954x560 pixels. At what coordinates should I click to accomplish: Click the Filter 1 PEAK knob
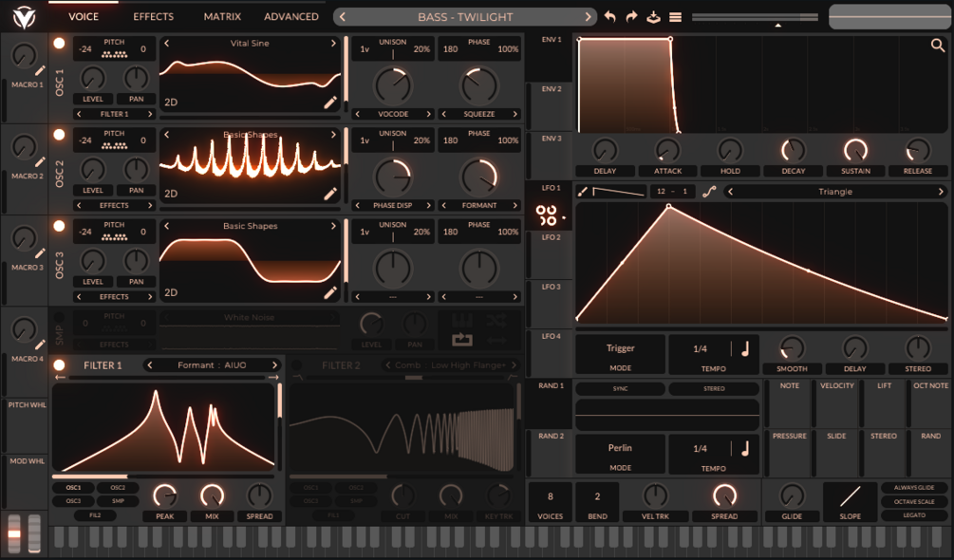[164, 495]
